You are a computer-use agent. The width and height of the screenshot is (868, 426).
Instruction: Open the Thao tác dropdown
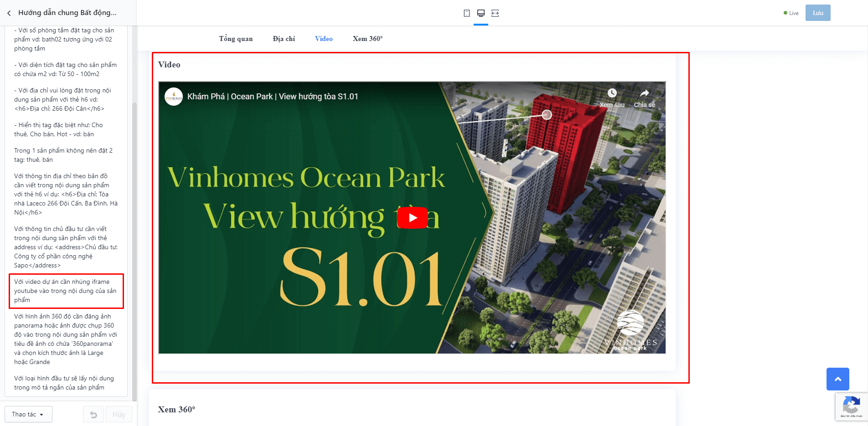point(28,414)
